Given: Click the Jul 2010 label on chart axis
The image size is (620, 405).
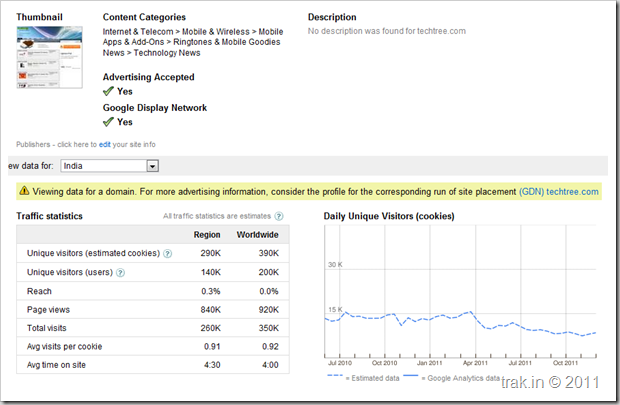Looking at the screenshot, I should tap(343, 363).
